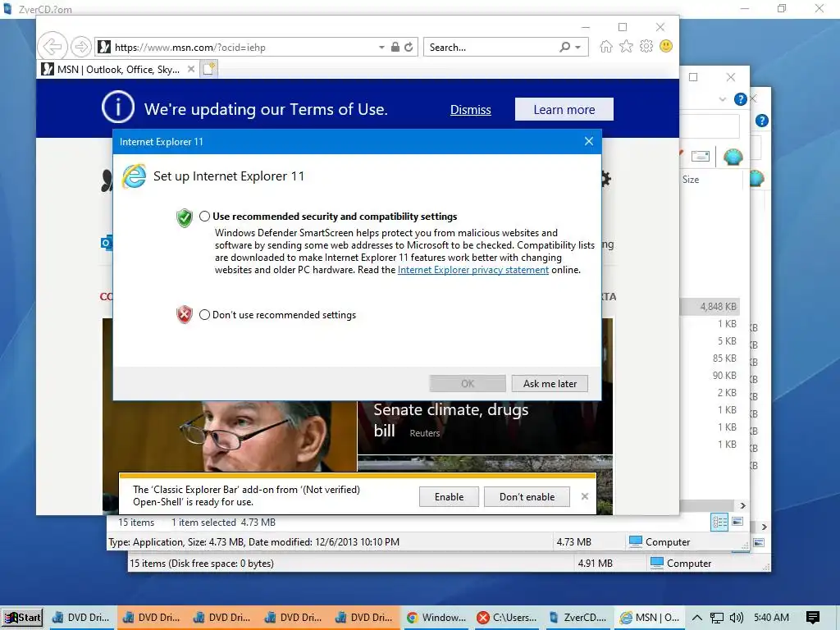The image size is (840, 630).
Task: Click the news photo of man with glasses
Action: click(x=230, y=436)
